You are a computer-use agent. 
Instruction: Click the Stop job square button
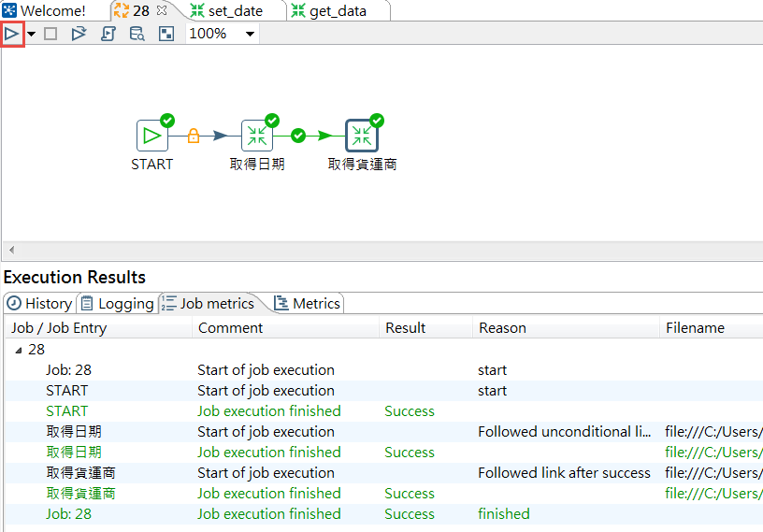[x=50, y=34]
